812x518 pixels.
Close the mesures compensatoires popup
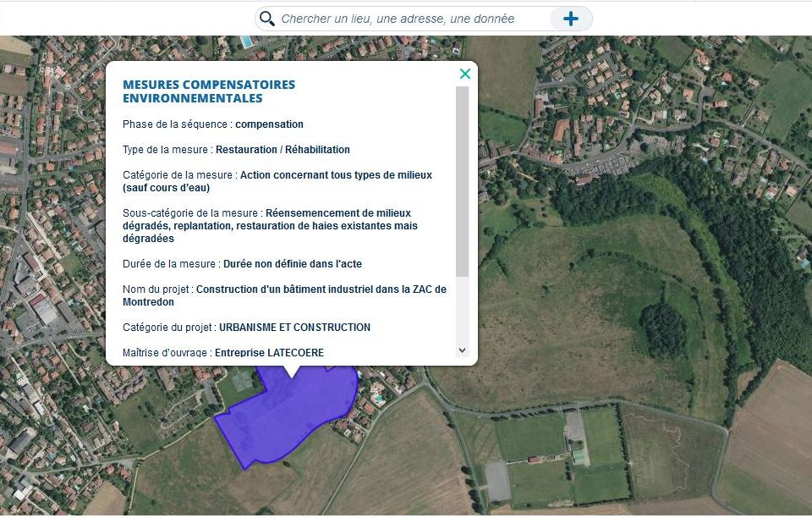click(465, 74)
